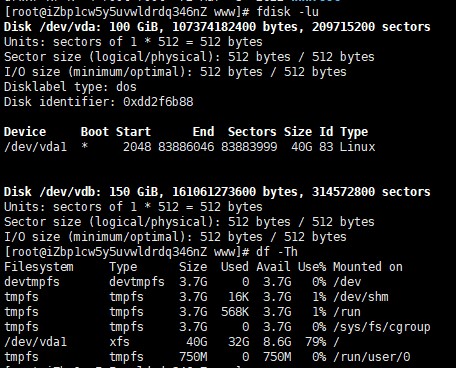456x368 pixels.
Task: Click the '568K' used value
Action: coord(235,312)
